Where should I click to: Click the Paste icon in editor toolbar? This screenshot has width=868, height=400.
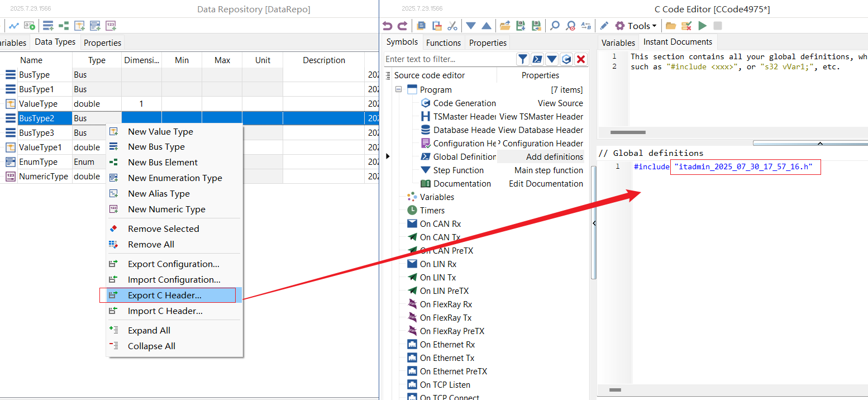click(x=437, y=26)
